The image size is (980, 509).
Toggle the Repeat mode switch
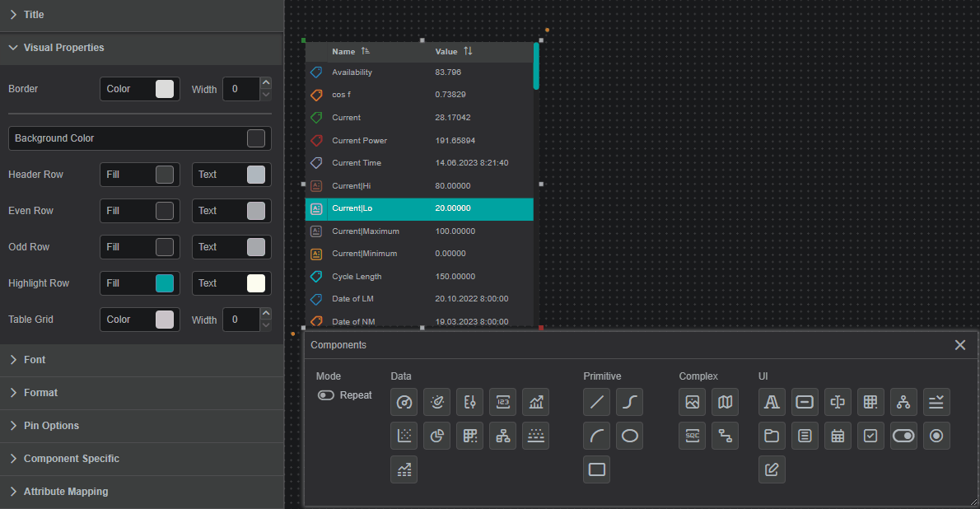point(325,395)
